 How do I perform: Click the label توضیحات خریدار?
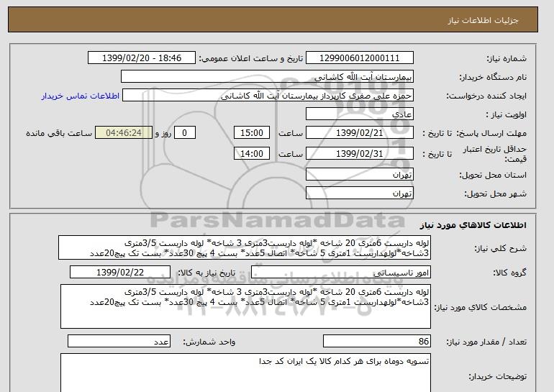point(497,376)
